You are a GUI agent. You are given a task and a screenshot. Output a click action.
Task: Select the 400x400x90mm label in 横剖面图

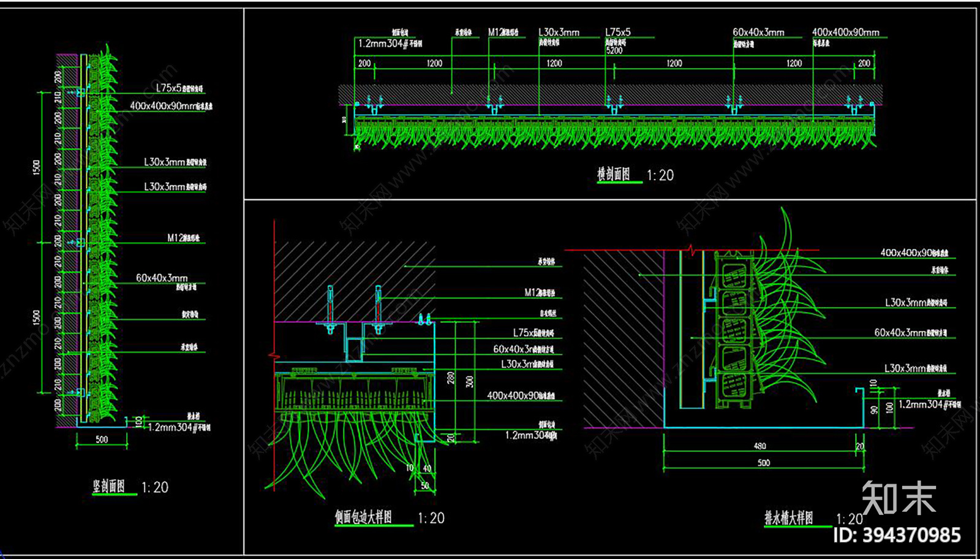point(846,32)
